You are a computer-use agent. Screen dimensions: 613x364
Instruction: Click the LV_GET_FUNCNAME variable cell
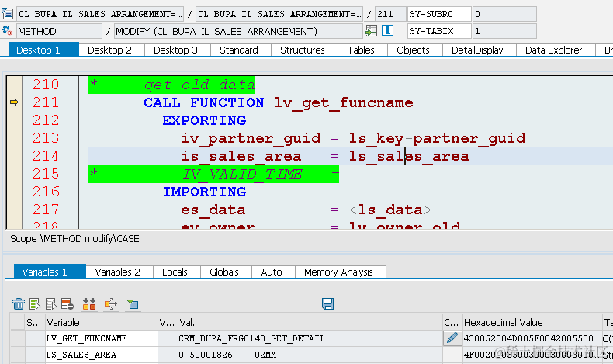[x=102, y=338]
